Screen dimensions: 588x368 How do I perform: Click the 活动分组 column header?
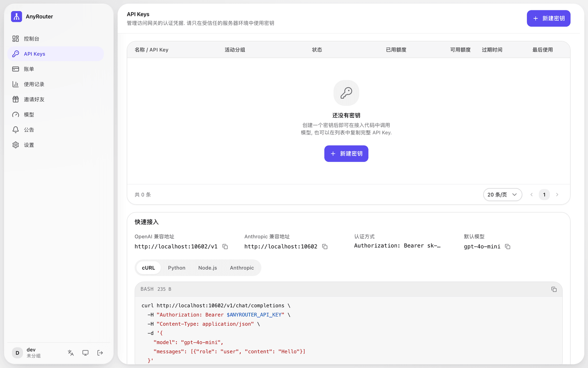pos(235,50)
